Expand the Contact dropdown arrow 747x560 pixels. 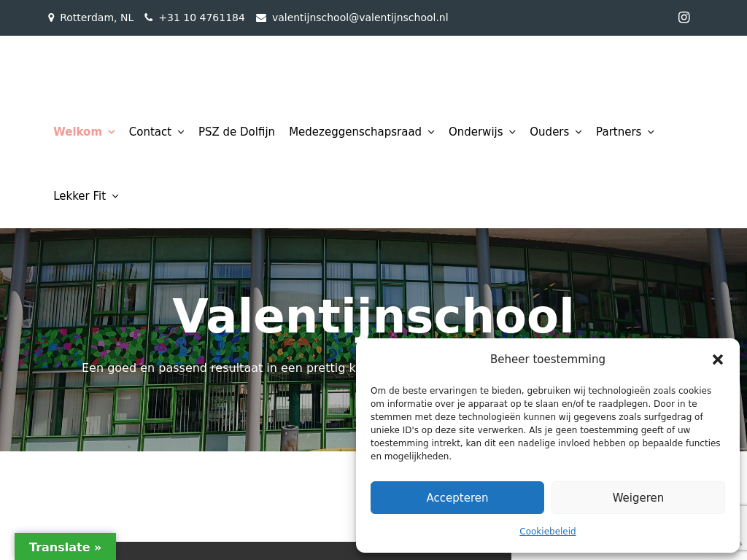point(180,132)
